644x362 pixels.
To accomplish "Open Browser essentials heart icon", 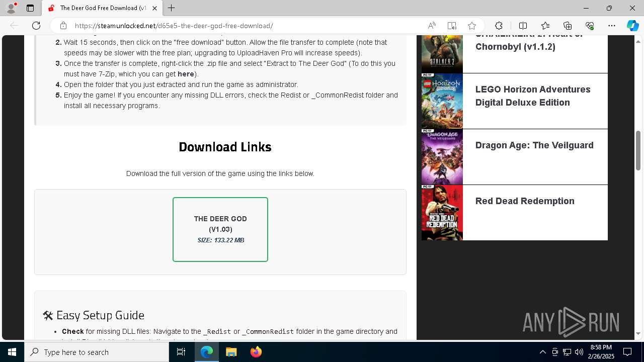I will [x=590, y=26].
